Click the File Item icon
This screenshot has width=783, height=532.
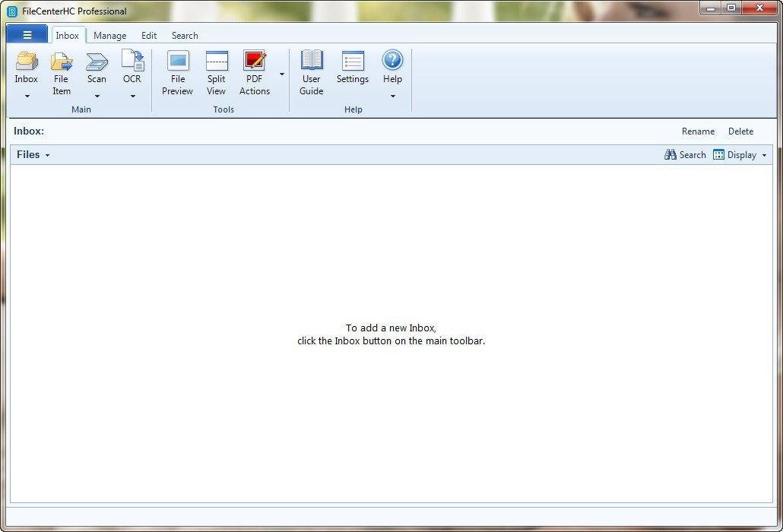pyautogui.click(x=62, y=61)
